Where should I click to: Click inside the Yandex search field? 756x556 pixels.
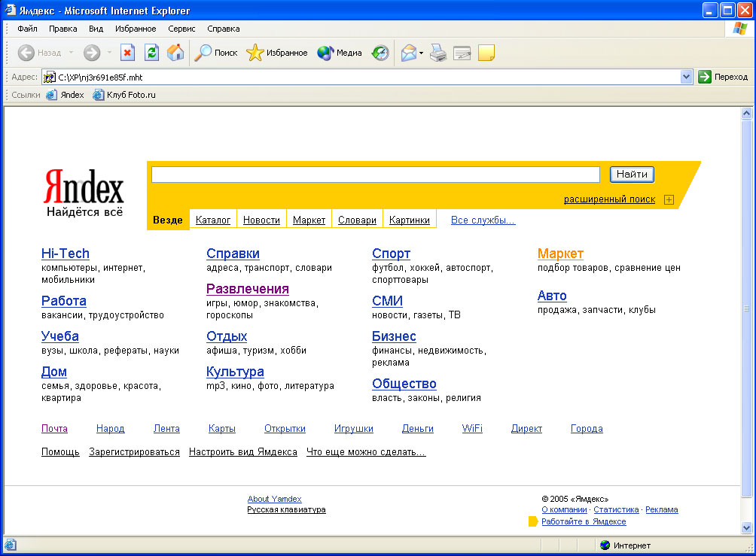coord(376,175)
